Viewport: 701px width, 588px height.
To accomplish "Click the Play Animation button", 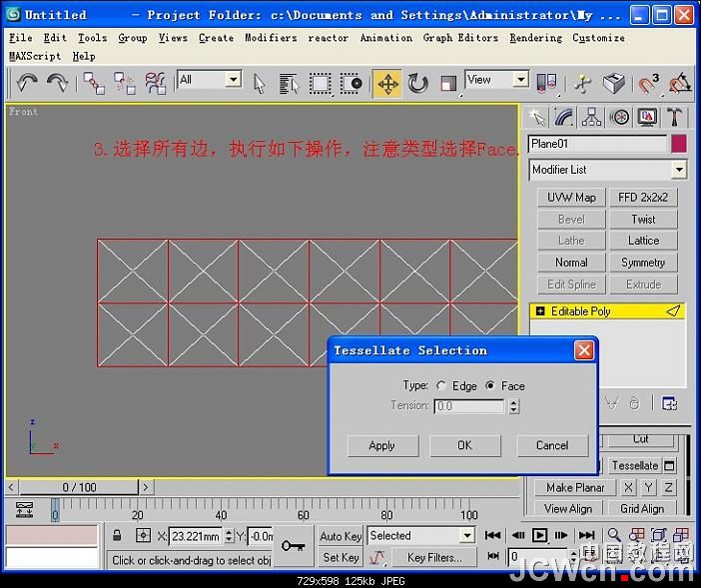I will (539, 535).
